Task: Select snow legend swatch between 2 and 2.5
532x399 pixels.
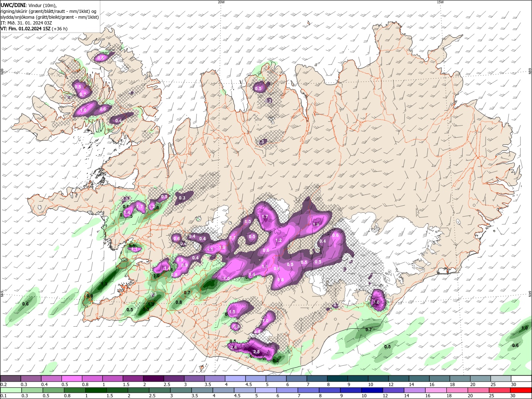Action: (153, 379)
